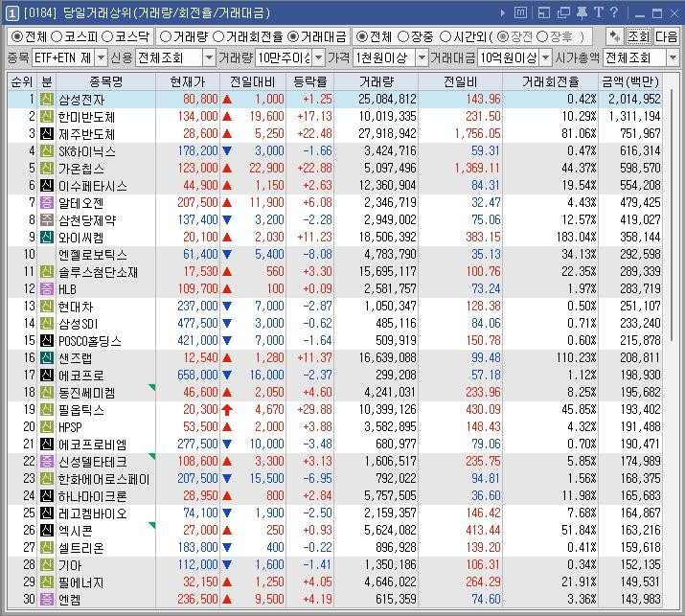Click 기아 amount 152,135
The image size is (685, 616).
640,564
